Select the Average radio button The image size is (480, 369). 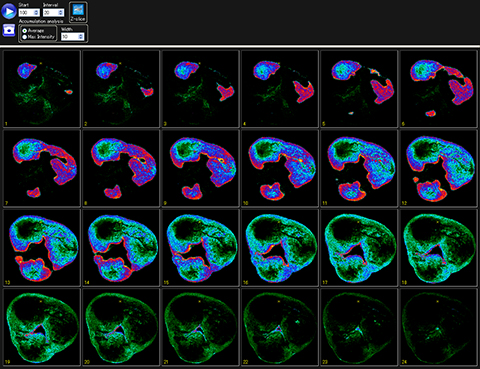pos(25,31)
